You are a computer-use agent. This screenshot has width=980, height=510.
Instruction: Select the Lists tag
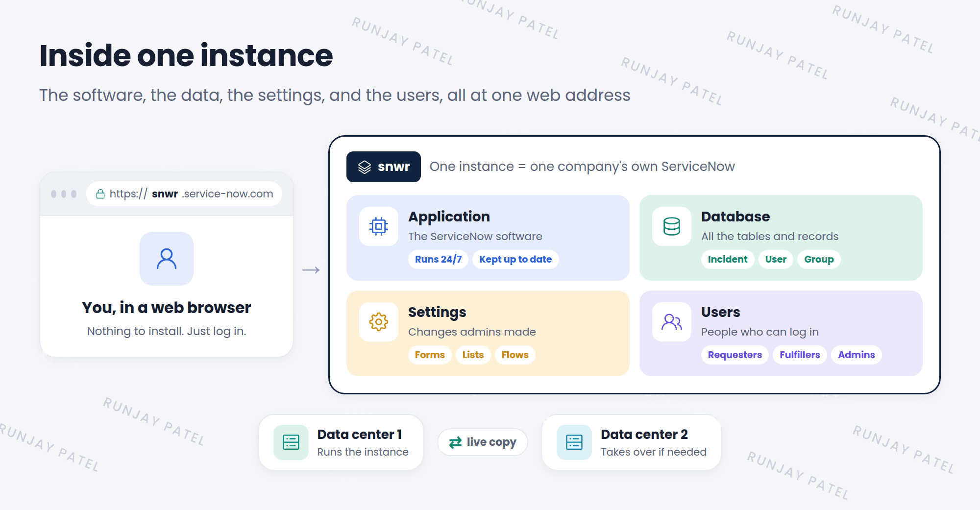(x=473, y=355)
